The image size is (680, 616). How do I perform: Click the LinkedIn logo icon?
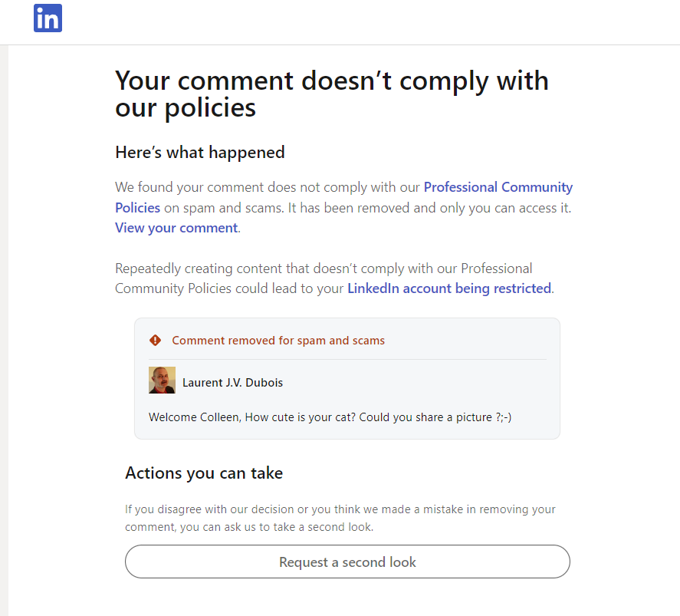[x=48, y=18]
